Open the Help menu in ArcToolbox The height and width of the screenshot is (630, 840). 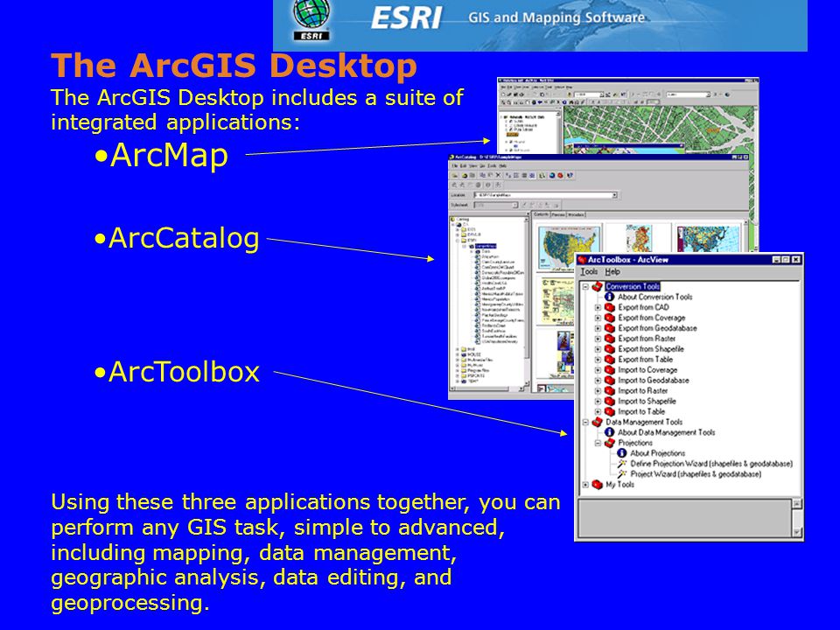612,272
